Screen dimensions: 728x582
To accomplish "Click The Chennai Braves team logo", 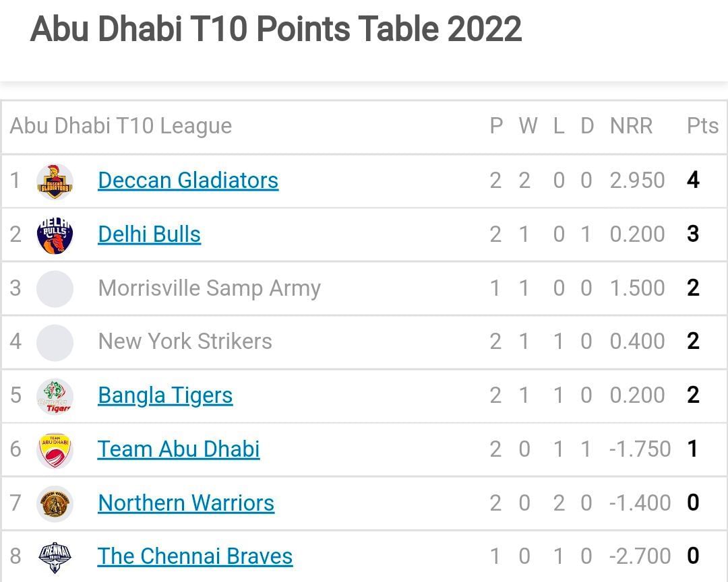I will point(55,556).
